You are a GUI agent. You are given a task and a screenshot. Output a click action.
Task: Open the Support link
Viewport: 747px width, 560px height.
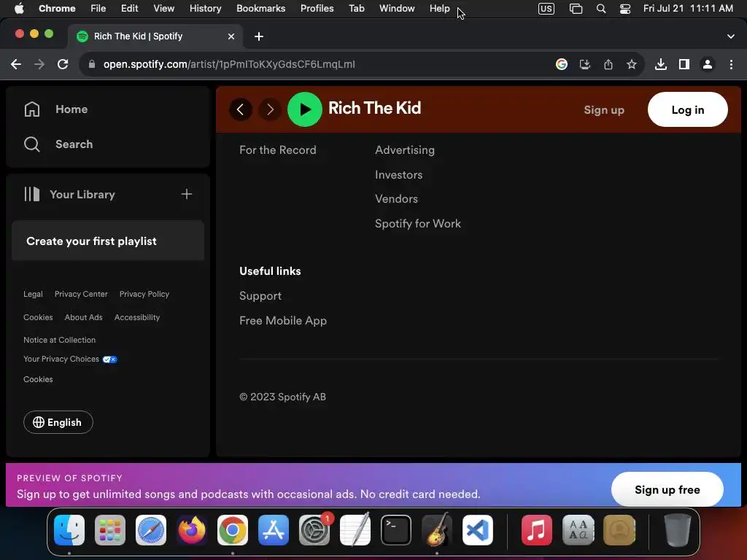(260, 296)
